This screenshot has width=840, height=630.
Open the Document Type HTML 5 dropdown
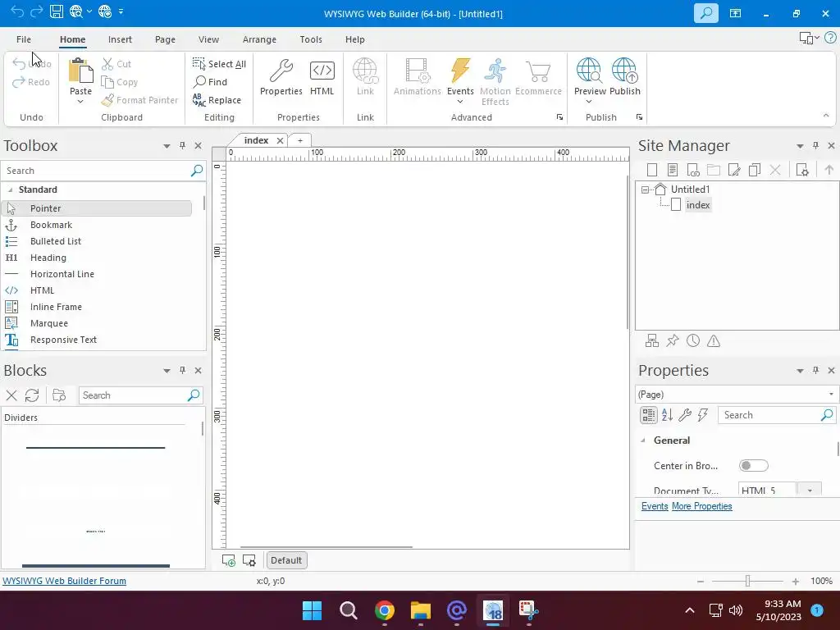(x=810, y=490)
